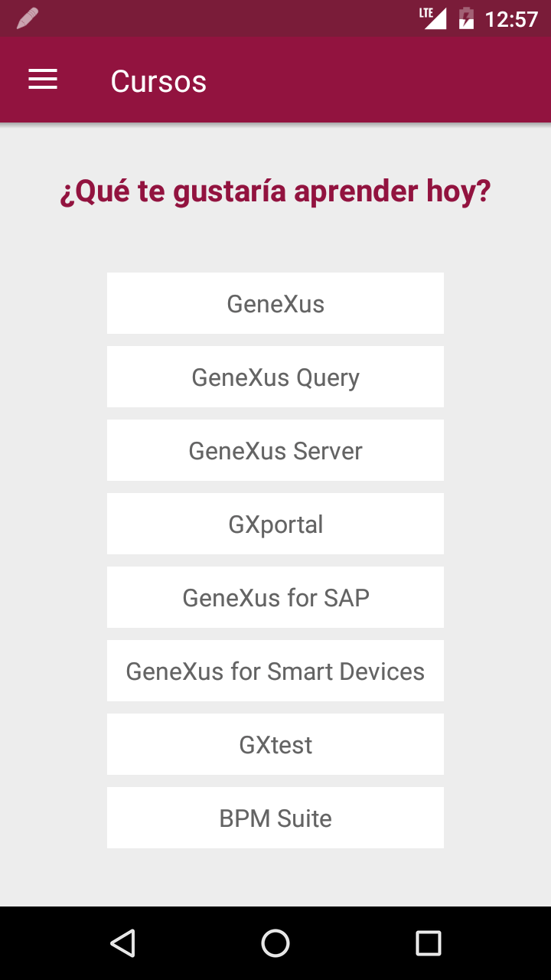Select the GeneXus Query course
The height and width of the screenshot is (980, 551).
coord(275,377)
